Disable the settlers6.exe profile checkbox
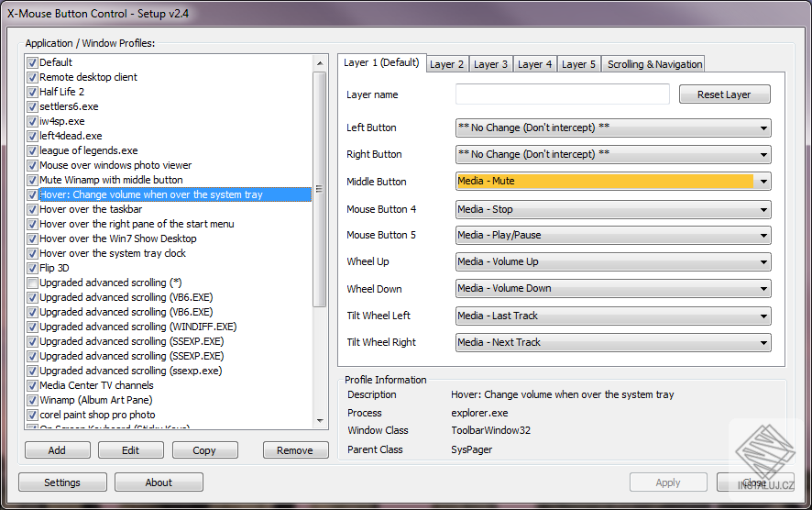This screenshot has height=510, width=812. 33,106
